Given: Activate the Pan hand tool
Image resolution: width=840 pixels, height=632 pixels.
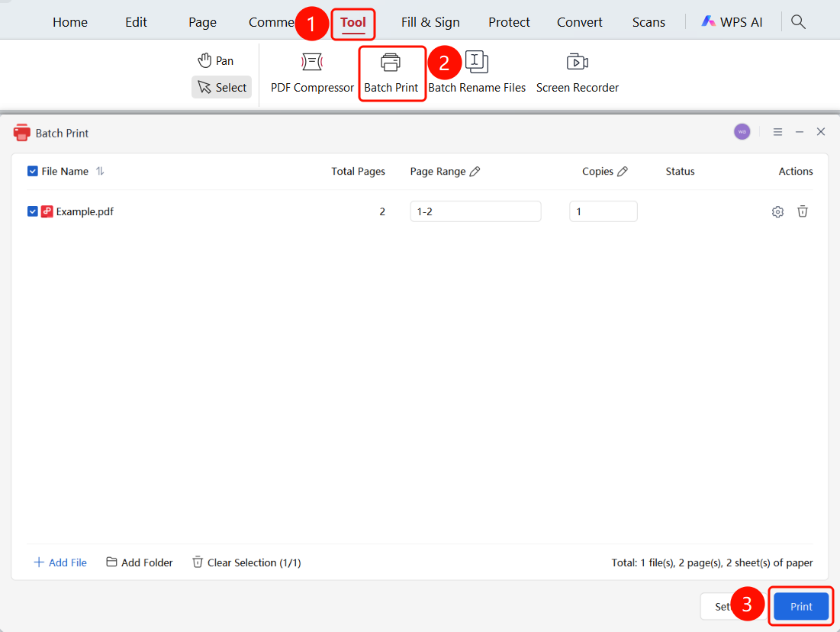Looking at the screenshot, I should pos(216,60).
